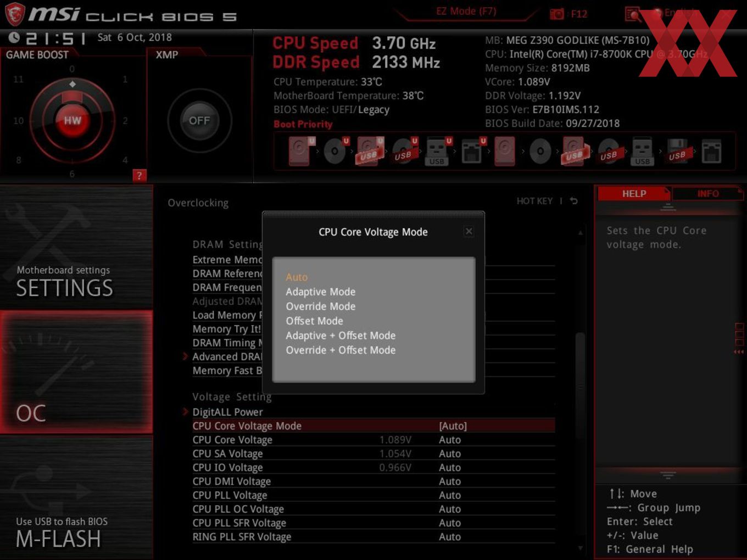This screenshot has width=747, height=560.
Task: Click the settings list scrollbar thumb
Action: (580, 386)
